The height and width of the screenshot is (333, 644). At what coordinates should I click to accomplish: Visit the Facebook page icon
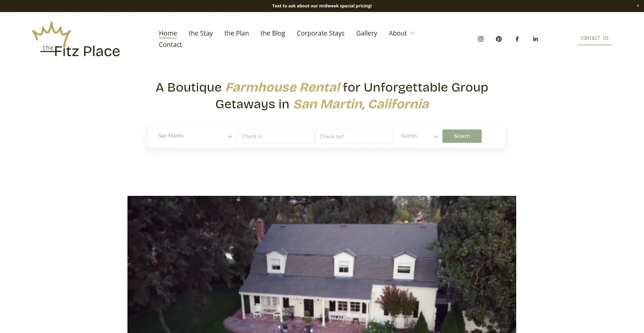(517, 39)
